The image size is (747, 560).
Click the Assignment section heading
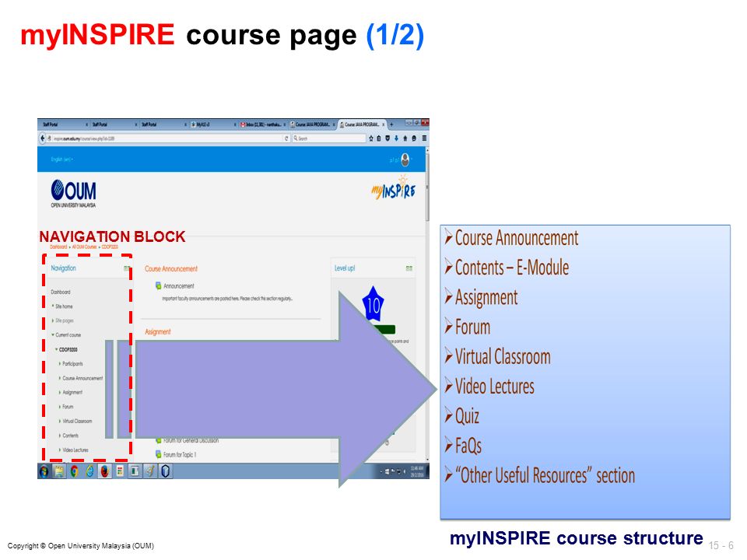pos(158,331)
